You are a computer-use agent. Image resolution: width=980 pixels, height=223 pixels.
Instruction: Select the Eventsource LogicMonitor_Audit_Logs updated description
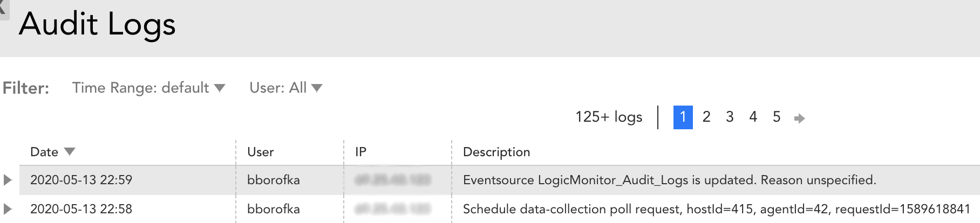pos(669,180)
